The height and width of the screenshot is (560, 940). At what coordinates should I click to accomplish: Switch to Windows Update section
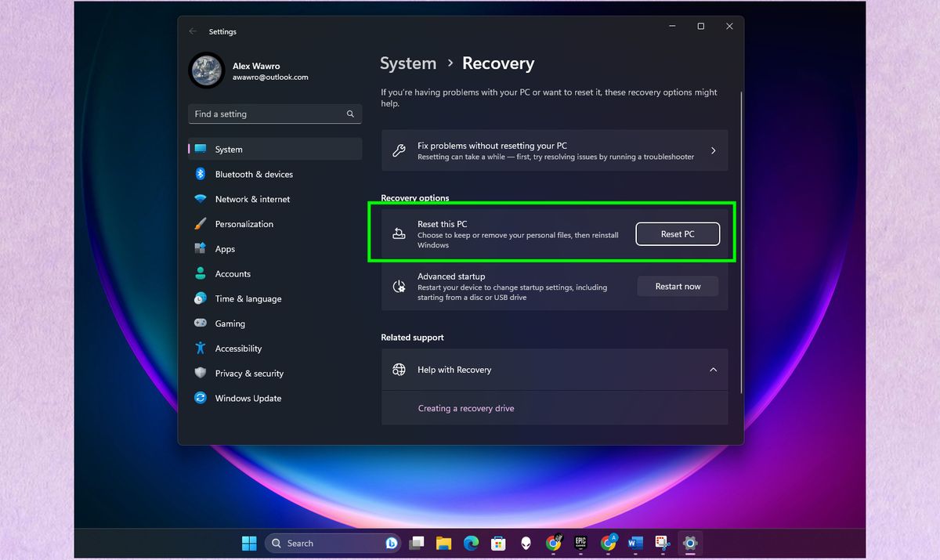248,398
